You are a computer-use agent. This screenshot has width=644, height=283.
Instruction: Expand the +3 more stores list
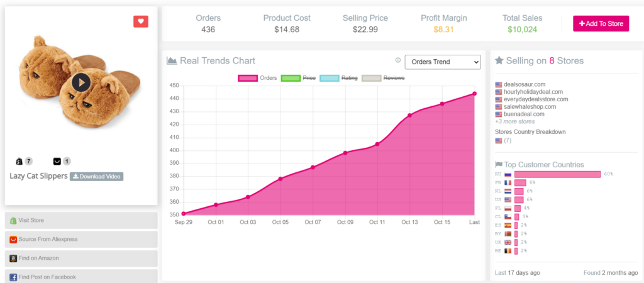(x=514, y=121)
